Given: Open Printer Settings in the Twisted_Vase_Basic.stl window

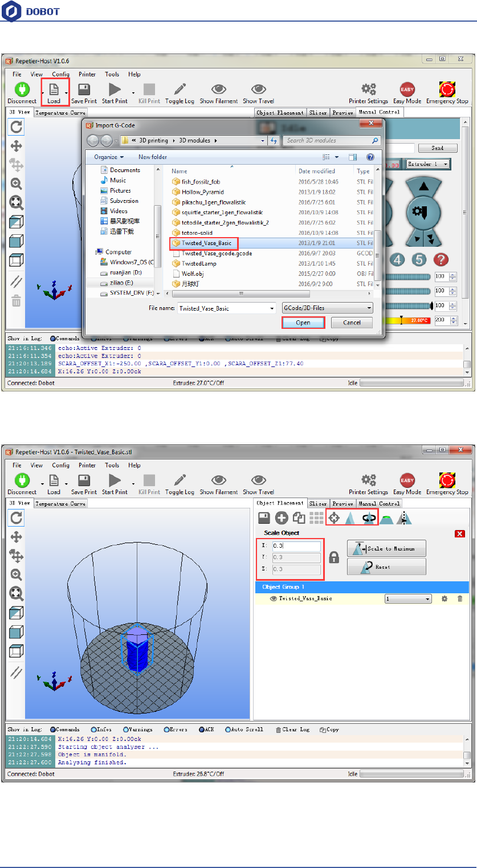Looking at the screenshot, I should coord(369,484).
